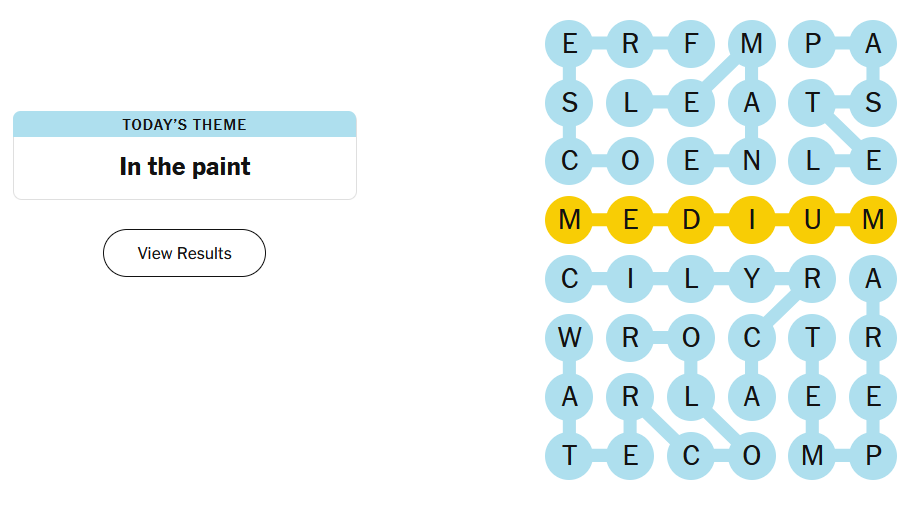
Task: Select the letter F tile
Action: pos(691,44)
